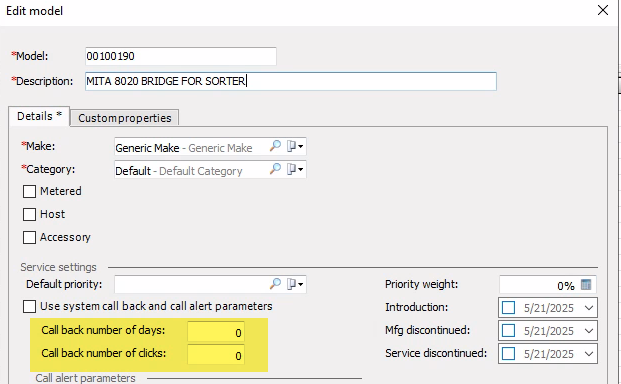The image size is (621, 384).
Task: Enable the Introduction date checkbox
Action: (x=508, y=308)
